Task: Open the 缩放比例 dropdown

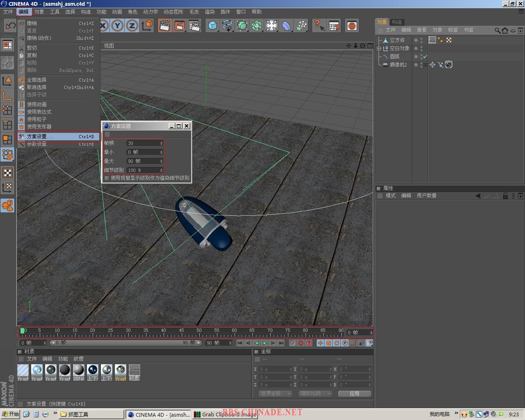Action: click(x=315, y=393)
